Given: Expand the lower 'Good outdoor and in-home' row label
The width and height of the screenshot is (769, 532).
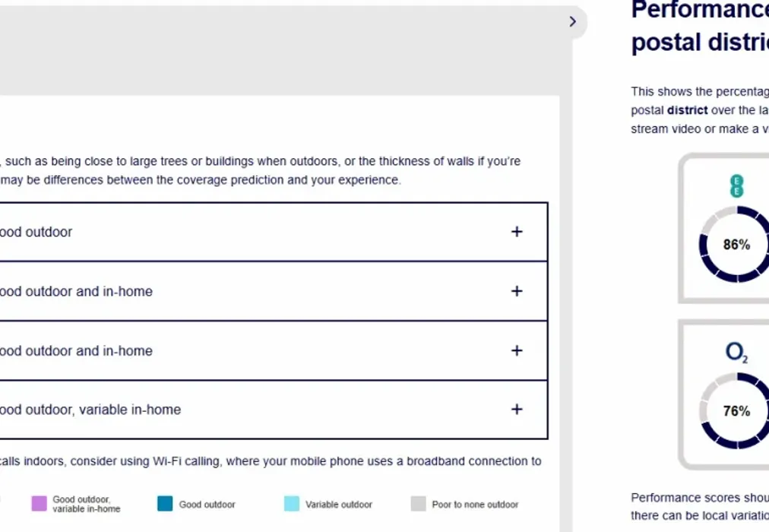Looking at the screenshot, I should pos(75,350).
